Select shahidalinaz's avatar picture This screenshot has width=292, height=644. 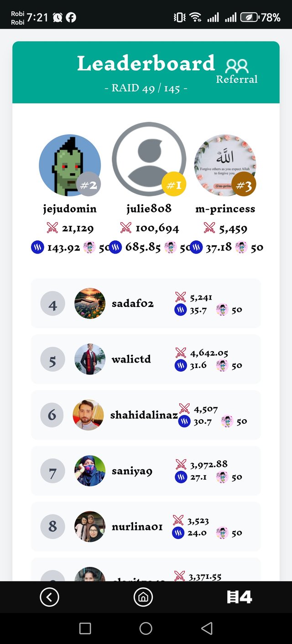coord(88,415)
